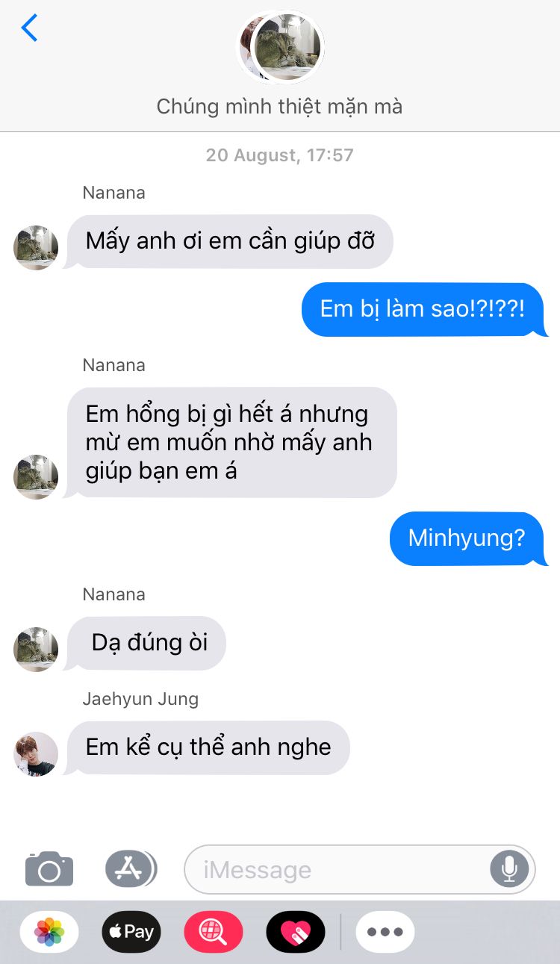Select the "Minhyung?" blue message bubble
This screenshot has height=964, width=560.
click(468, 539)
